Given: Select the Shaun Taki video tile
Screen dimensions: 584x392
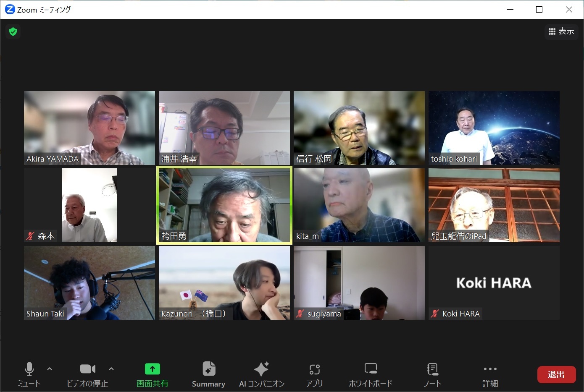Looking at the screenshot, I should pyautogui.click(x=89, y=283).
